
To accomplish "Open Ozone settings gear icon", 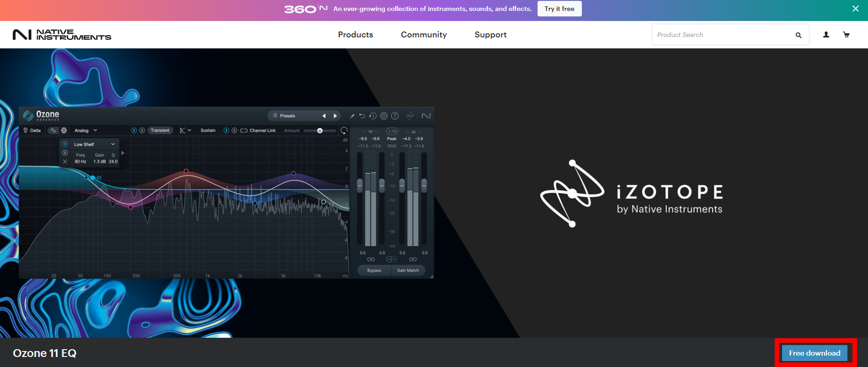I will (384, 116).
